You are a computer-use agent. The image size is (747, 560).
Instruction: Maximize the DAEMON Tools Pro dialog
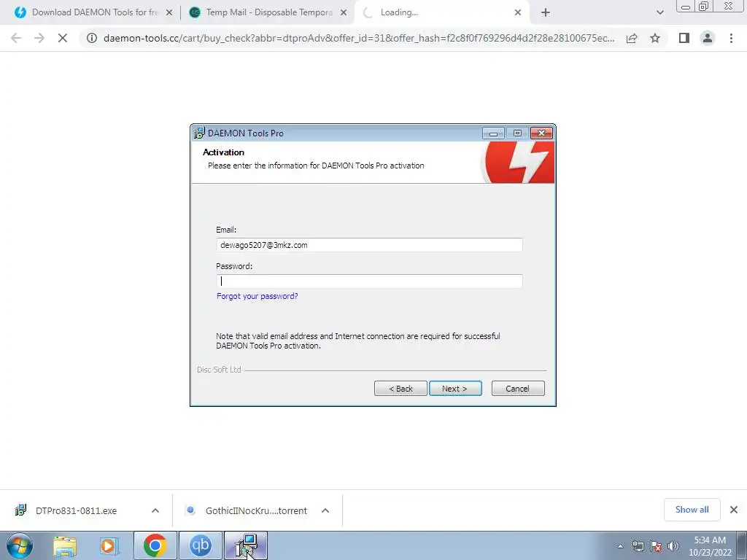point(517,133)
